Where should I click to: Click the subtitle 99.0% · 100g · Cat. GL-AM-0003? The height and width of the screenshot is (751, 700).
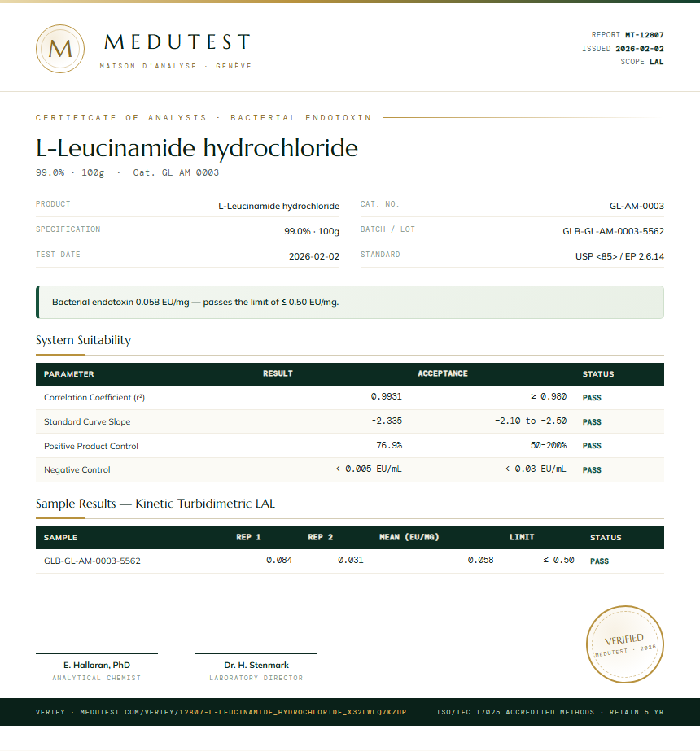click(128, 172)
